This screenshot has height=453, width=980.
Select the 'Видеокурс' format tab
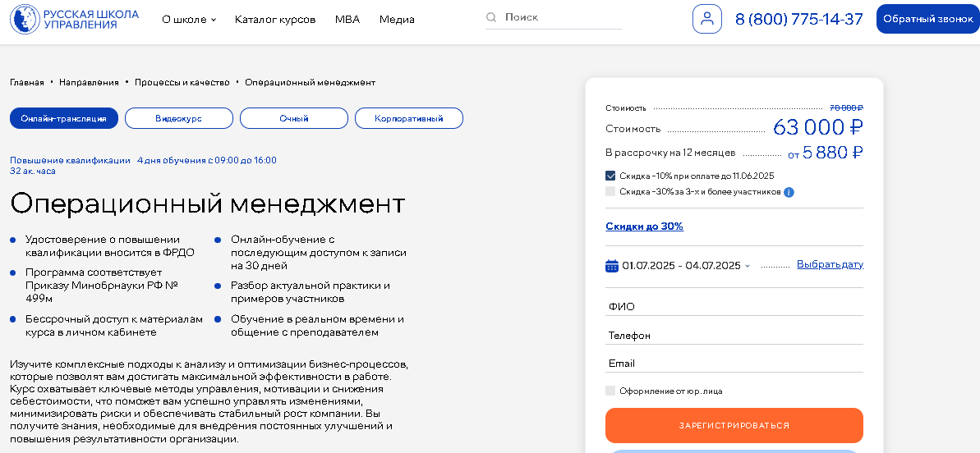click(x=178, y=119)
